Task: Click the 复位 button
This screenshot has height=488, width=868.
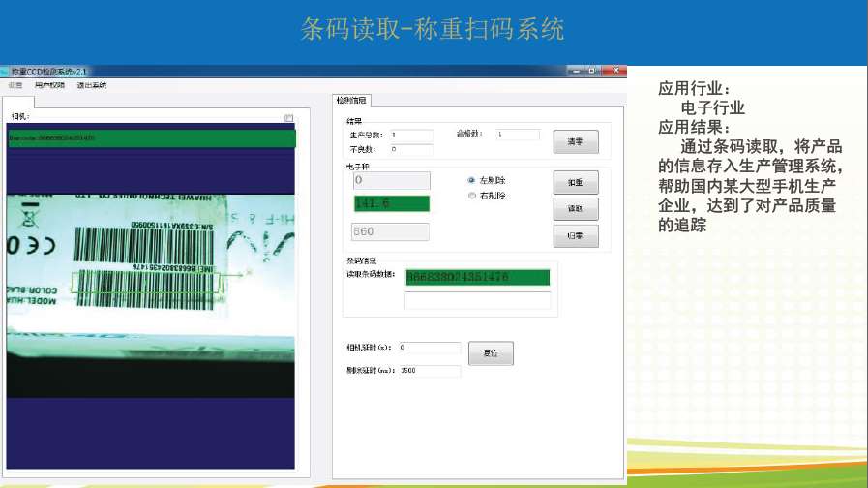Action: pyautogui.click(x=491, y=352)
